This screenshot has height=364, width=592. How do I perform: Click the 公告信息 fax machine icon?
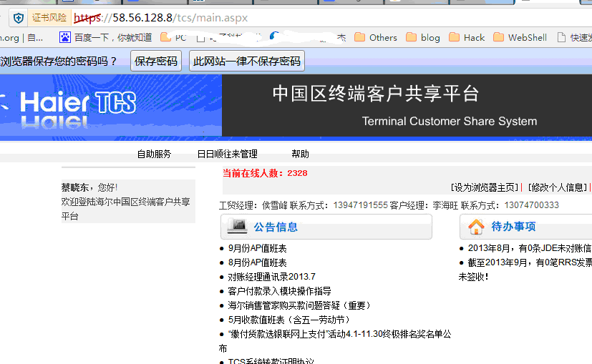click(237, 226)
